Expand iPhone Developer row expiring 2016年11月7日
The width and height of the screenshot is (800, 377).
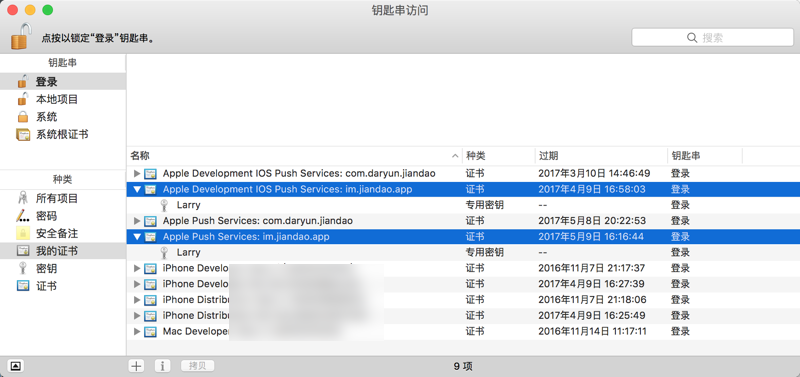[136, 268]
